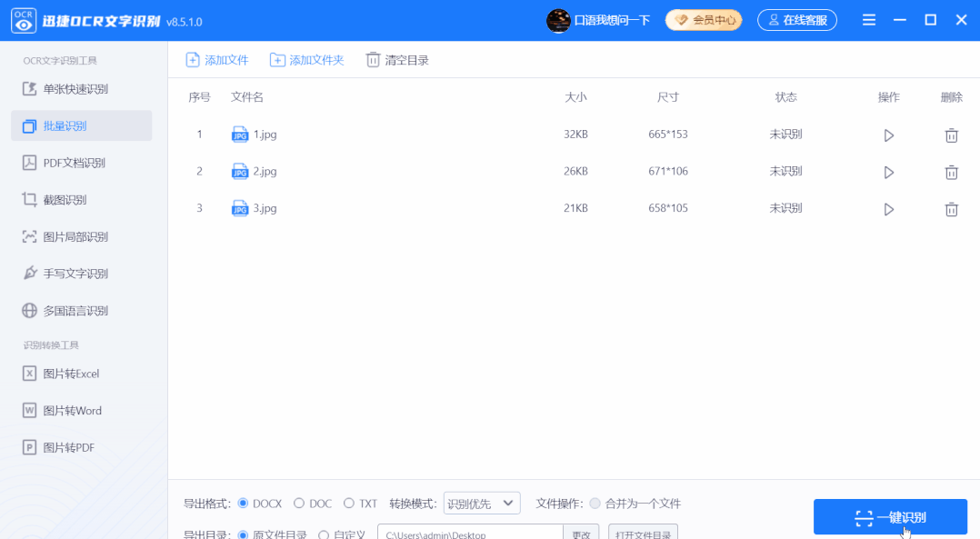Click the 文件名 column header
980x539 pixels.
pos(247,97)
